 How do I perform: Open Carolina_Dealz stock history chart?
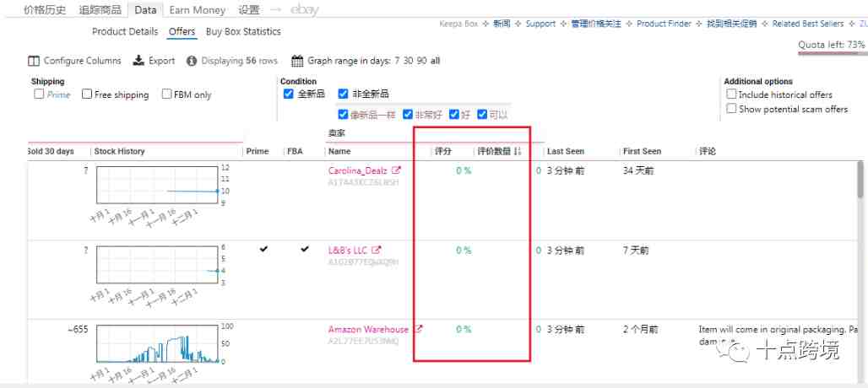coord(158,186)
